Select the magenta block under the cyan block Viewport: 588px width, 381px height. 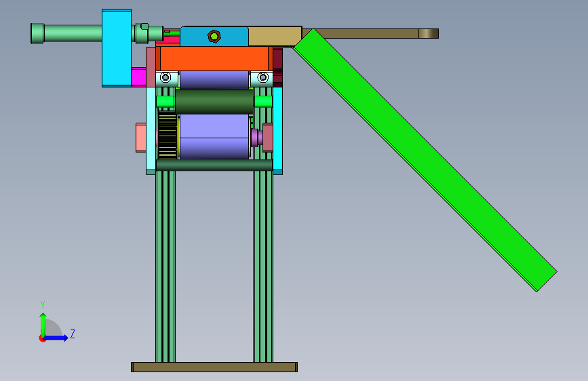click(x=138, y=77)
